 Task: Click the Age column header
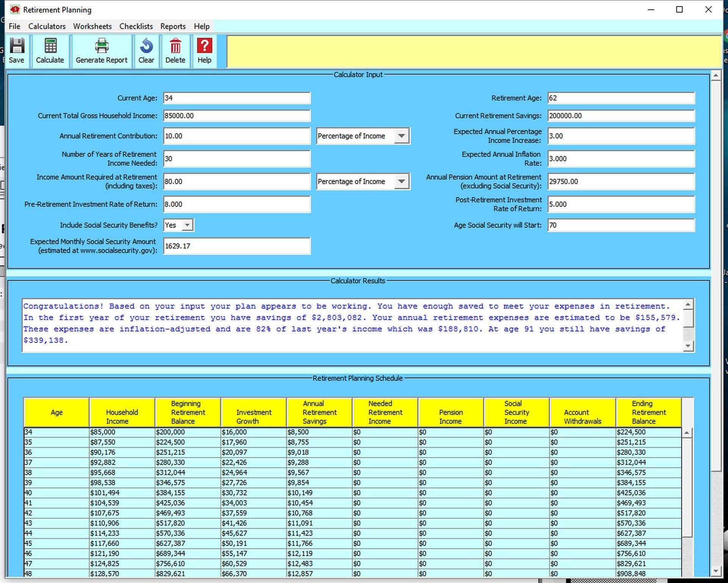[56, 412]
